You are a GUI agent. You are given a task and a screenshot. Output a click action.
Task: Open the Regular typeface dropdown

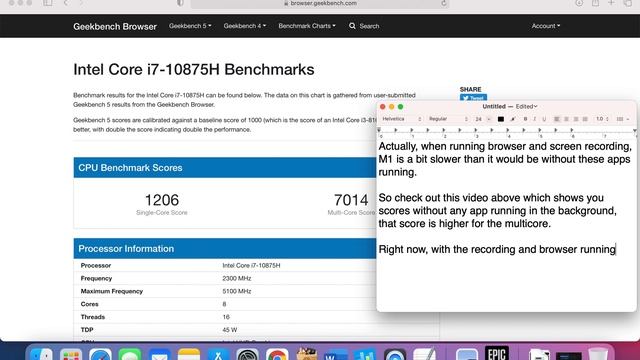[448, 119]
